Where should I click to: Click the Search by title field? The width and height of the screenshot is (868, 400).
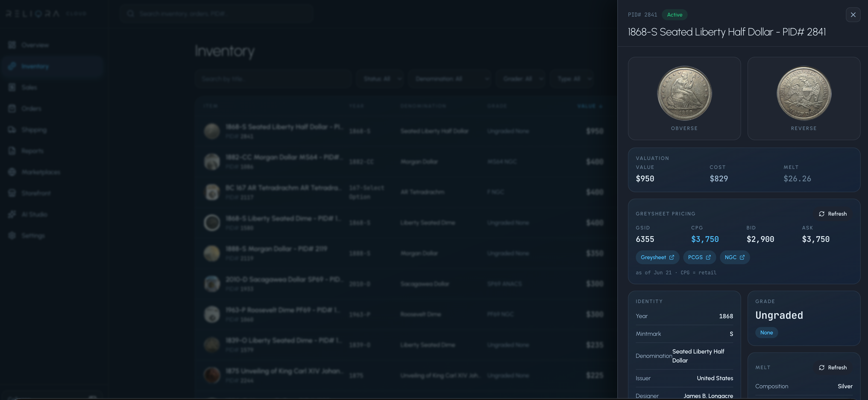point(273,79)
